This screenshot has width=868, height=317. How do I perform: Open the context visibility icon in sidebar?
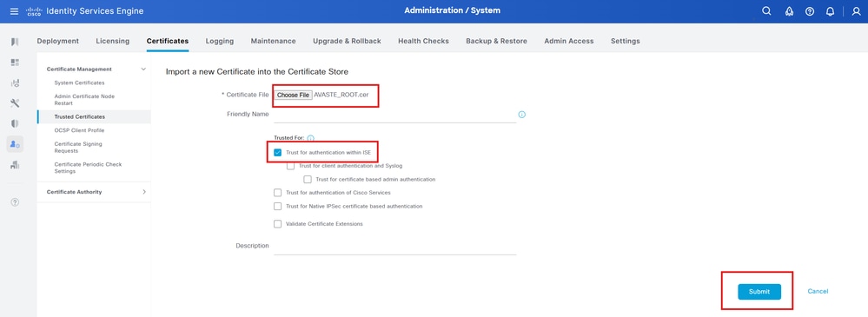point(15,83)
